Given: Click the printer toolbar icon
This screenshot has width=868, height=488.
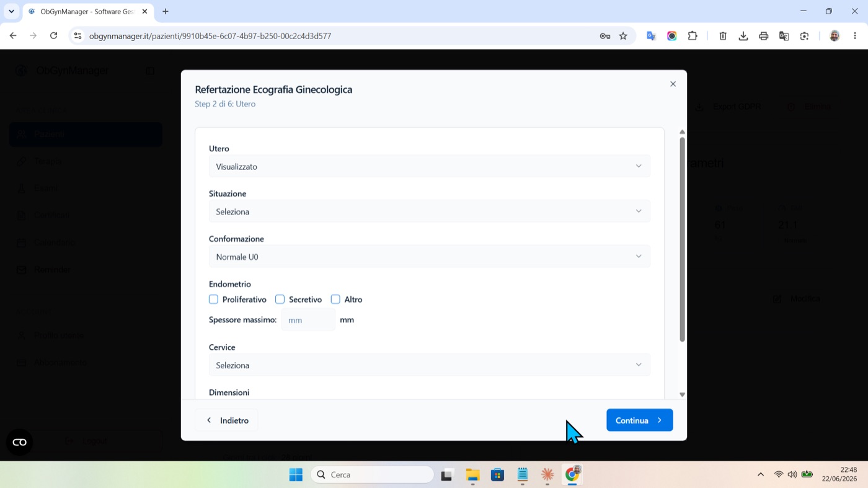Looking at the screenshot, I should (764, 36).
